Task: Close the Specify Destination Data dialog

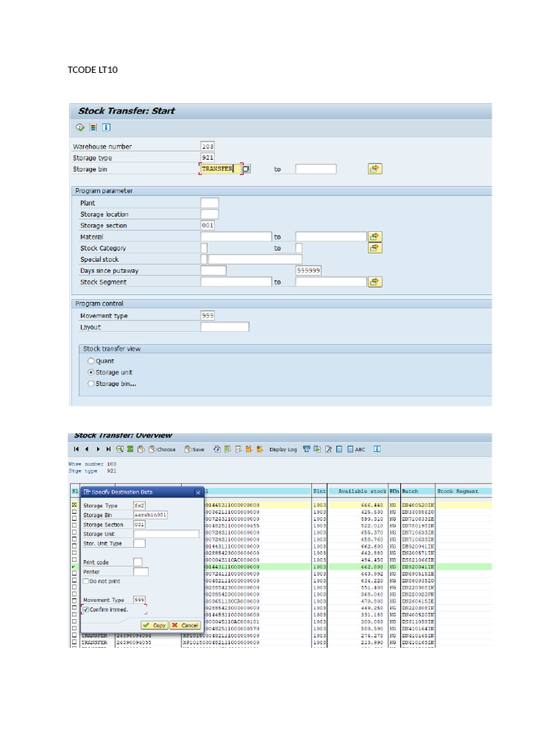Action: (x=198, y=492)
